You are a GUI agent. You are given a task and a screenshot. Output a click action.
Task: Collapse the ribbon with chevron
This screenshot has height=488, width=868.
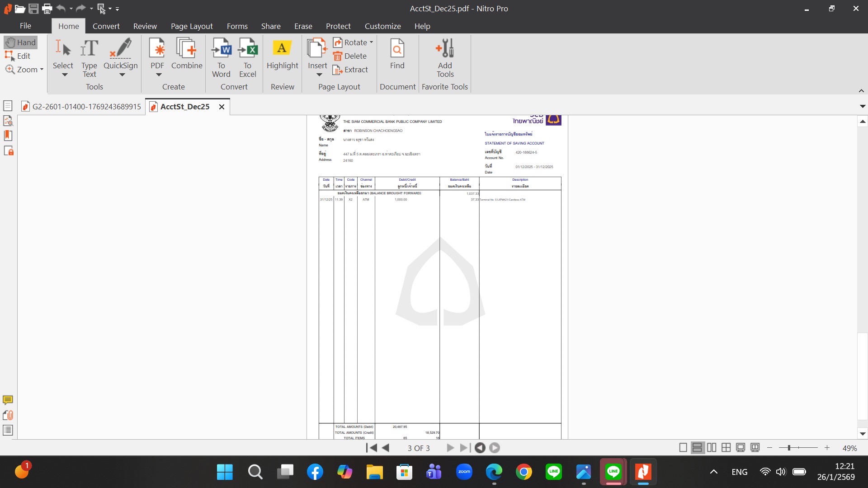coord(861,91)
